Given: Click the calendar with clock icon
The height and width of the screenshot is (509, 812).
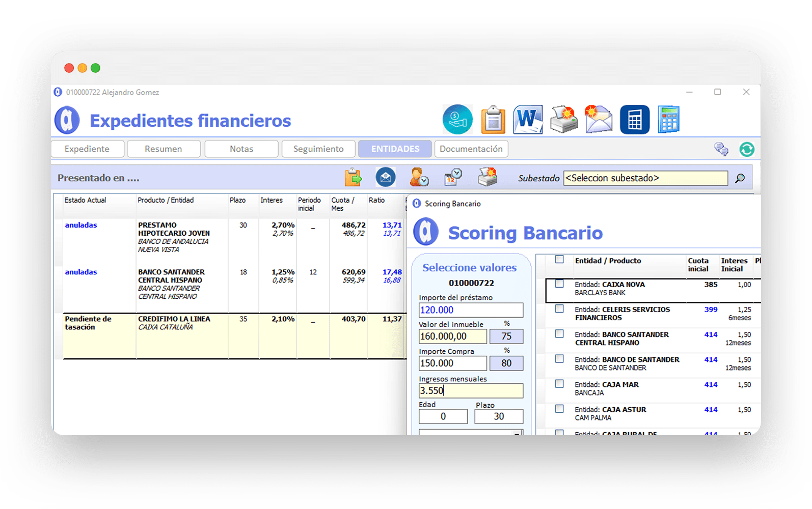Looking at the screenshot, I should click(x=453, y=177).
